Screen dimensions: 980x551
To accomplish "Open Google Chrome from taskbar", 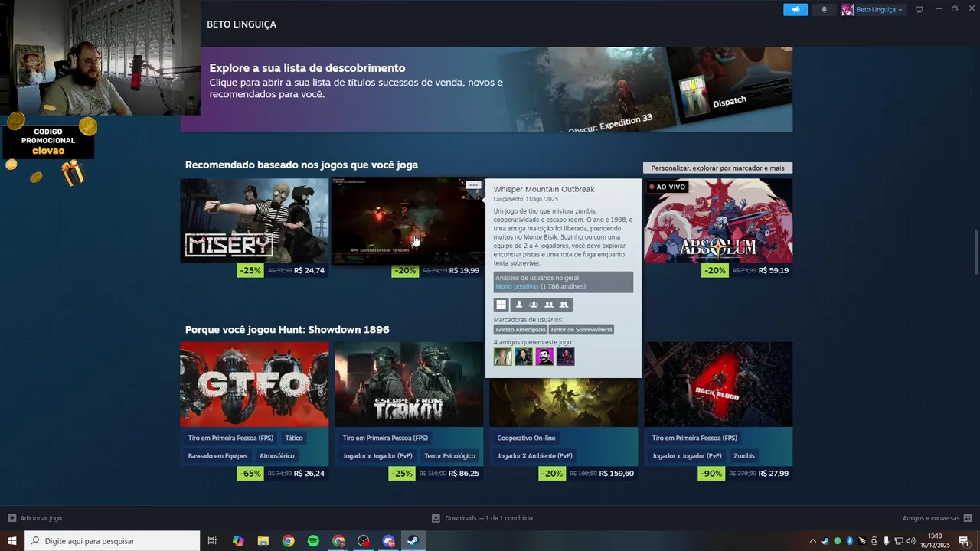I will [288, 541].
